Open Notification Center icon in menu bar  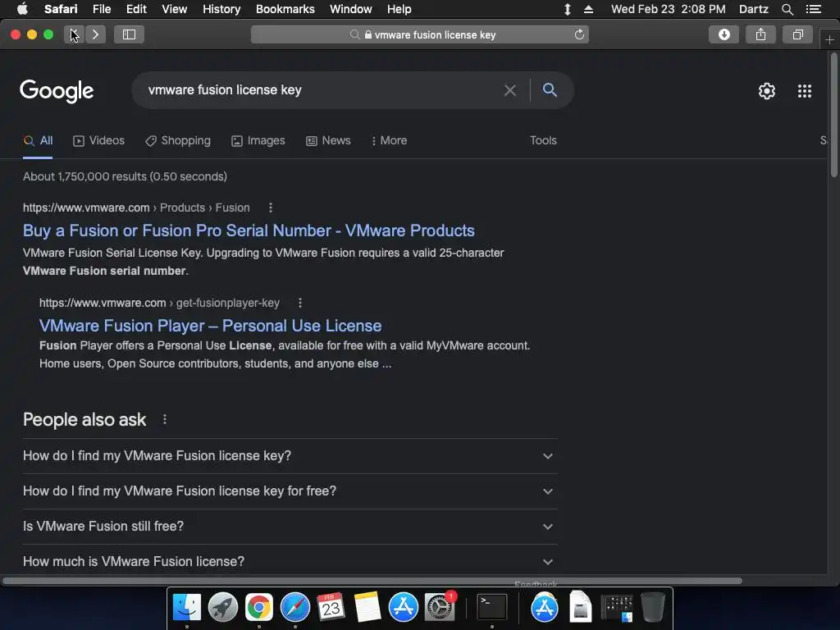(813, 9)
